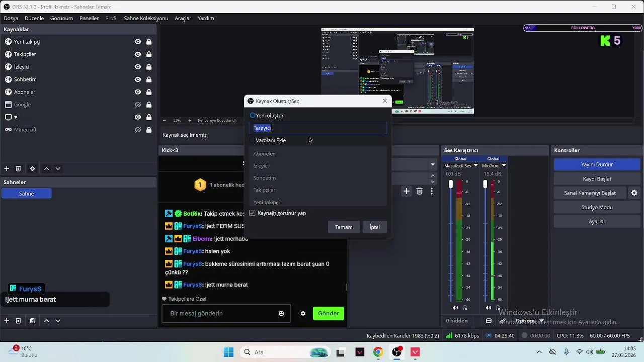Image resolution: width=644 pixels, height=362 pixels.
Task: Mute the Masaüstü Ses speaker icon
Action: click(455, 308)
